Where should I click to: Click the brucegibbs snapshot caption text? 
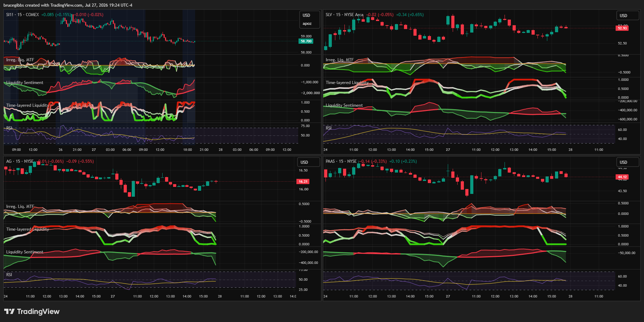(68, 5)
